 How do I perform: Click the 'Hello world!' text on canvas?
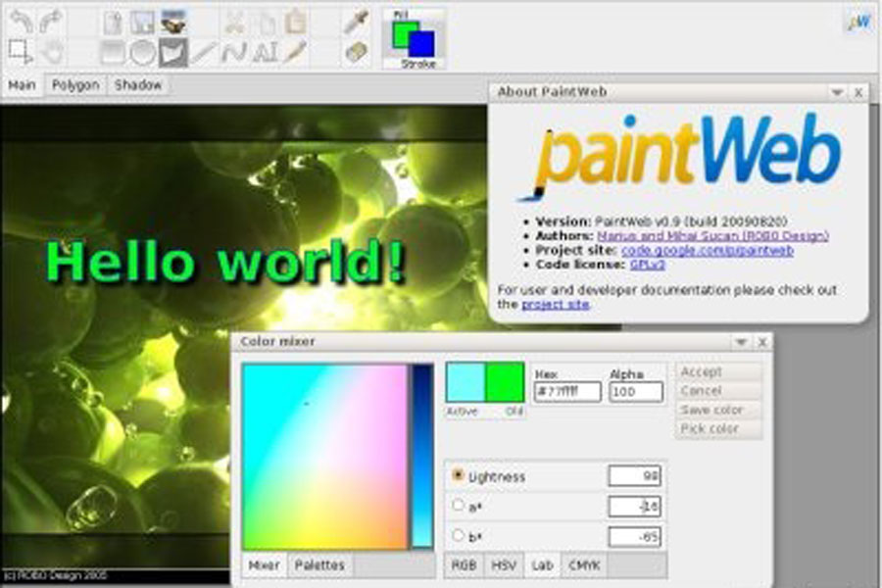point(226,262)
